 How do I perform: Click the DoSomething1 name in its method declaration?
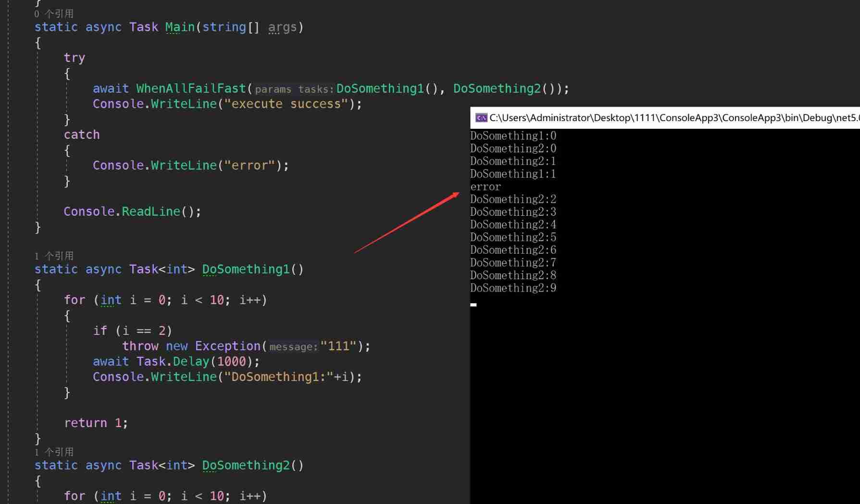[246, 270]
